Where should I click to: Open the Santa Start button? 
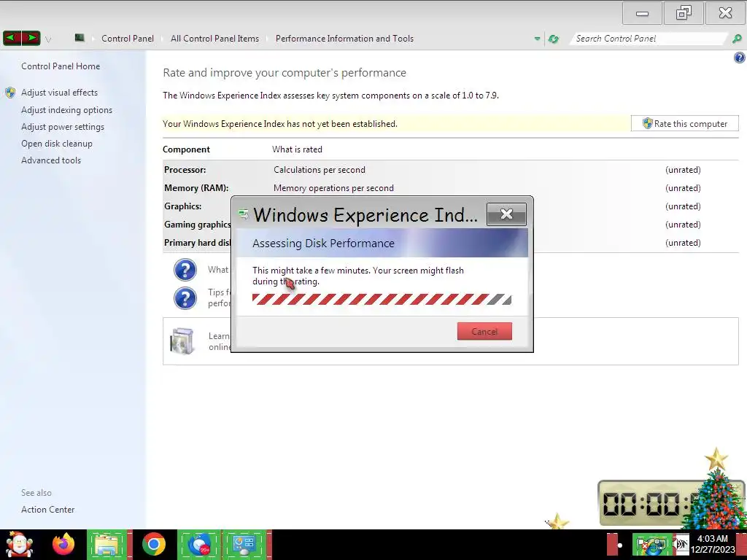point(19,545)
